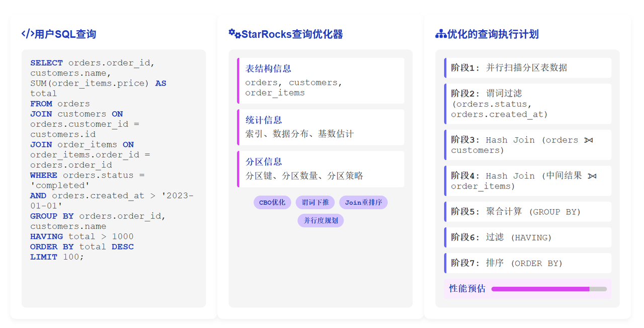The width and height of the screenshot is (644, 328).
Task: Click the 'SUM(order_items.price) AS' SQL line
Action: point(98,84)
